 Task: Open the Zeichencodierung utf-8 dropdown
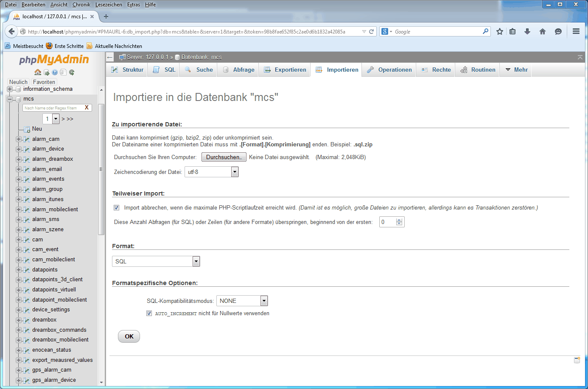tap(235, 172)
